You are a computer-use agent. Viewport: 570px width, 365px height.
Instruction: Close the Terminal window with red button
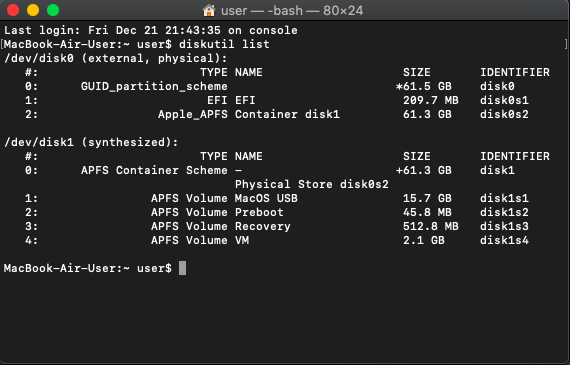coord(13,10)
